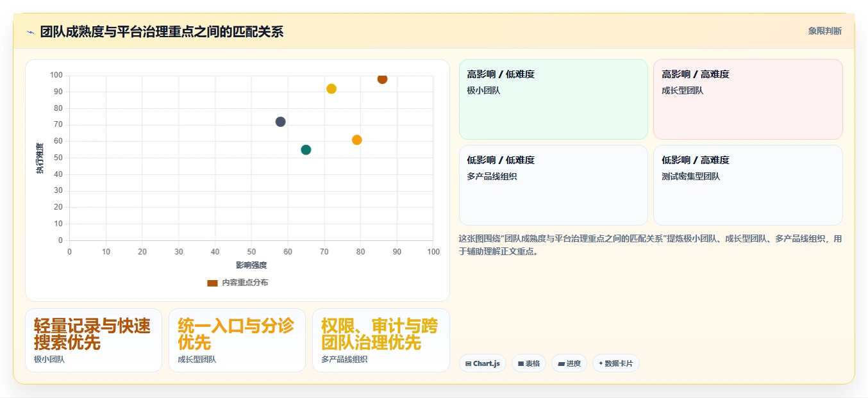Click the orange scatter point at 执行难度 61
This screenshot has height=398, width=868.
click(x=357, y=140)
